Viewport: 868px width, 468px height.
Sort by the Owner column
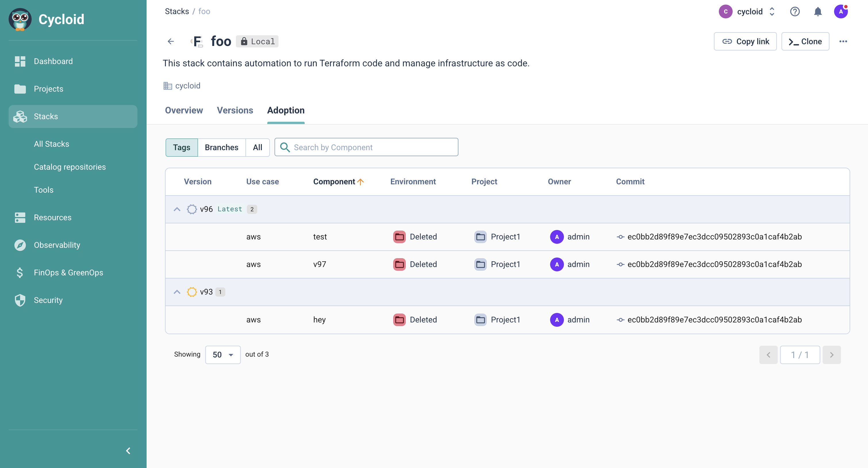pyautogui.click(x=559, y=181)
